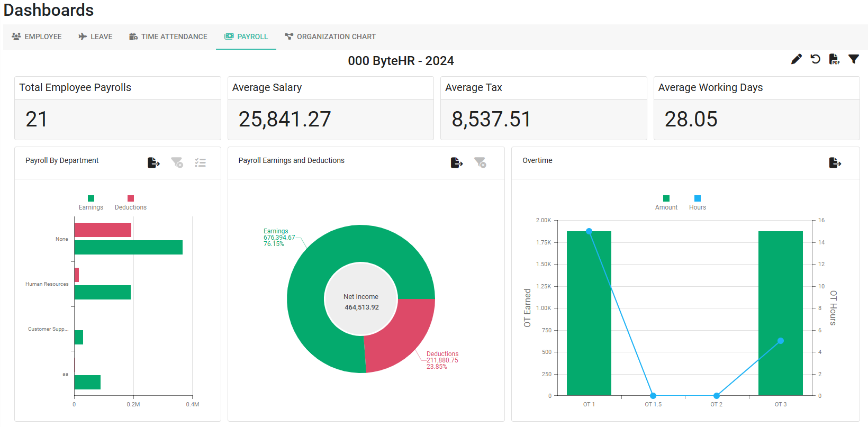Toggle Hours series in Overtime legend
Viewport: 868px width, 427px height.
tap(697, 203)
